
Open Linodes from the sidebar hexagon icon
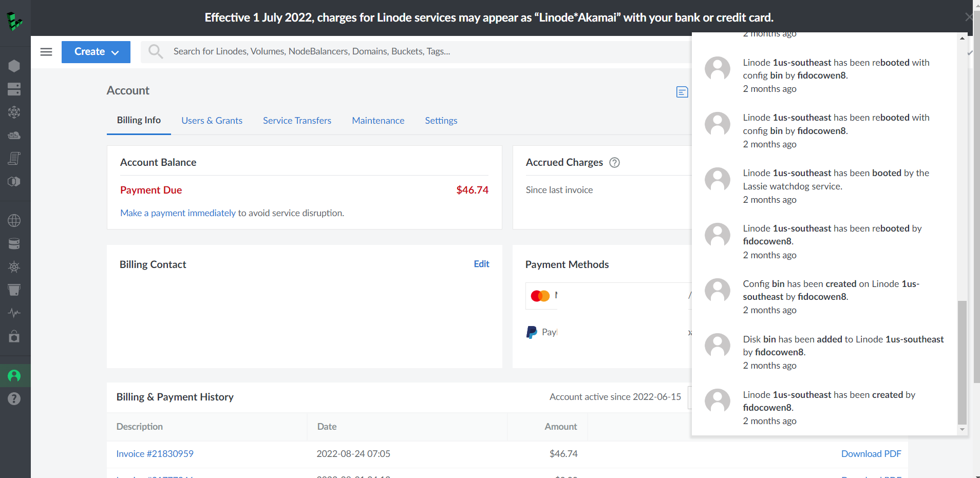14,66
